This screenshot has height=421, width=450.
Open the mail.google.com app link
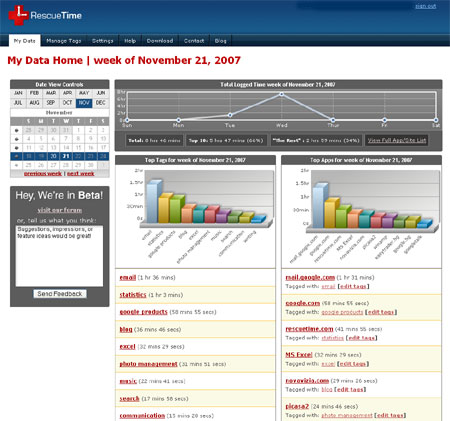tap(310, 277)
